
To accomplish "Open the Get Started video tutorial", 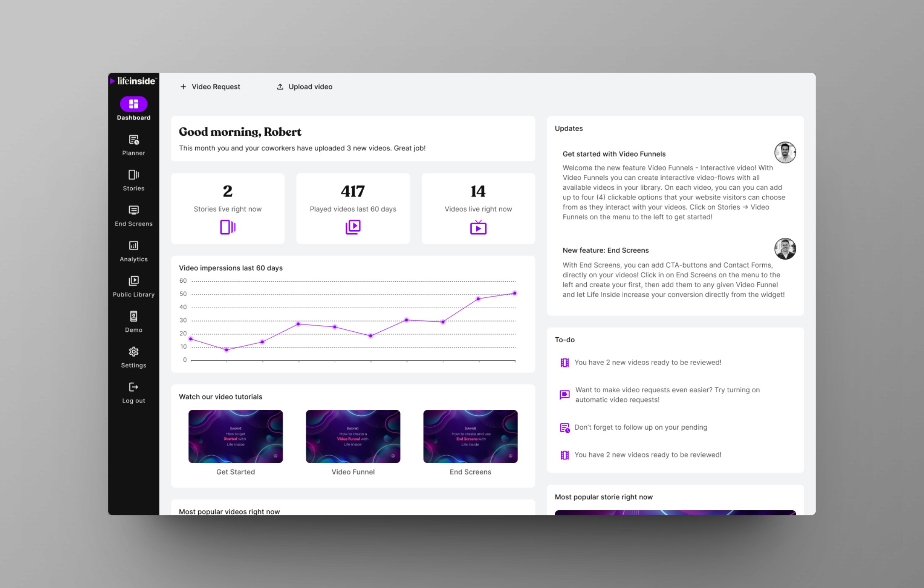I will tap(235, 436).
